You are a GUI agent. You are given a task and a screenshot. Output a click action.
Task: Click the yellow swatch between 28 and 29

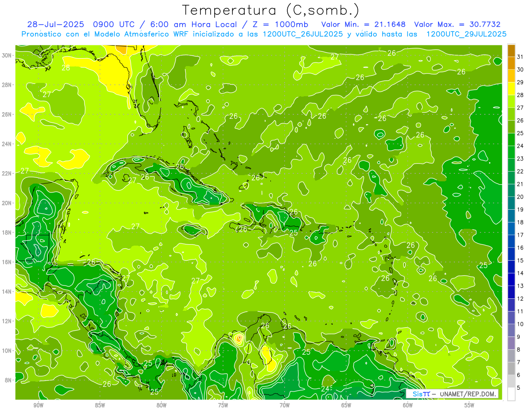511,89
